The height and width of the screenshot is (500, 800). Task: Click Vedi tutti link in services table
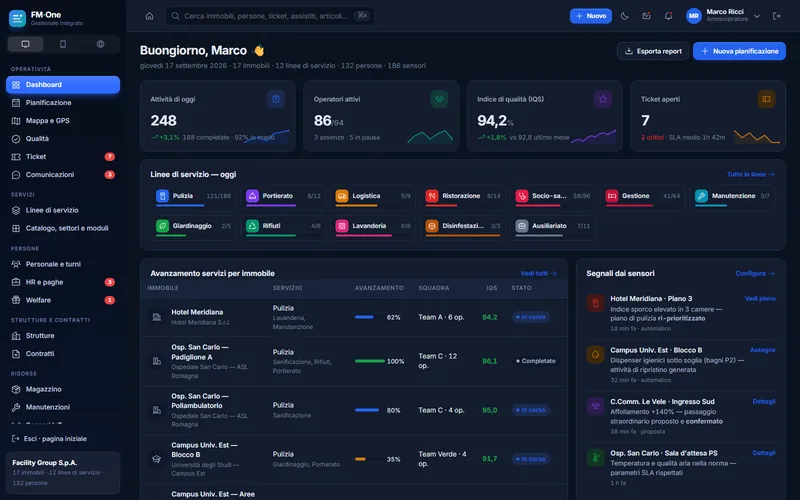[x=538, y=273]
